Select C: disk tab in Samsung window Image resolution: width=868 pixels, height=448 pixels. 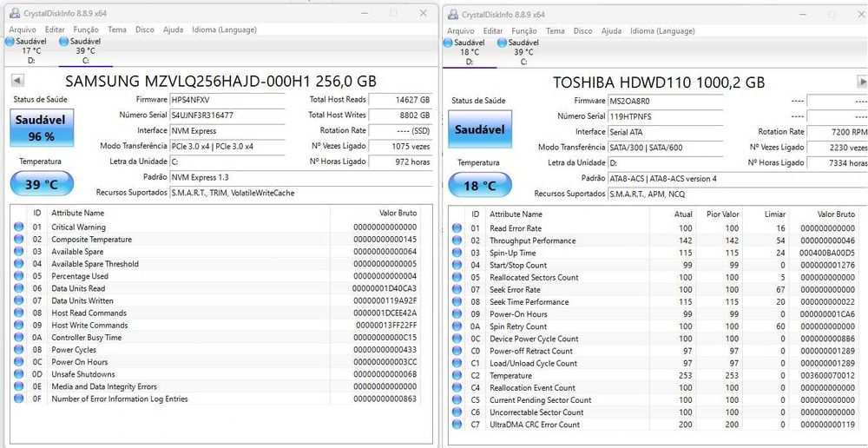point(85,51)
